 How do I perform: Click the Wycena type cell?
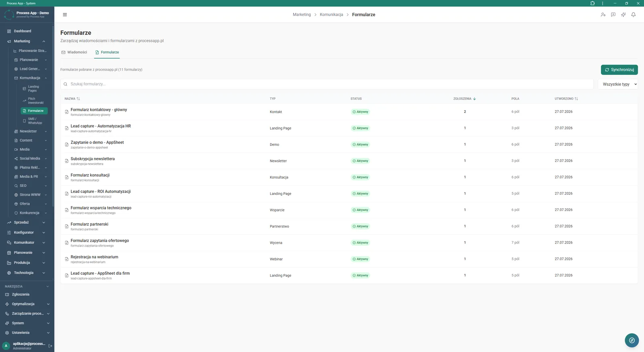pos(276,243)
